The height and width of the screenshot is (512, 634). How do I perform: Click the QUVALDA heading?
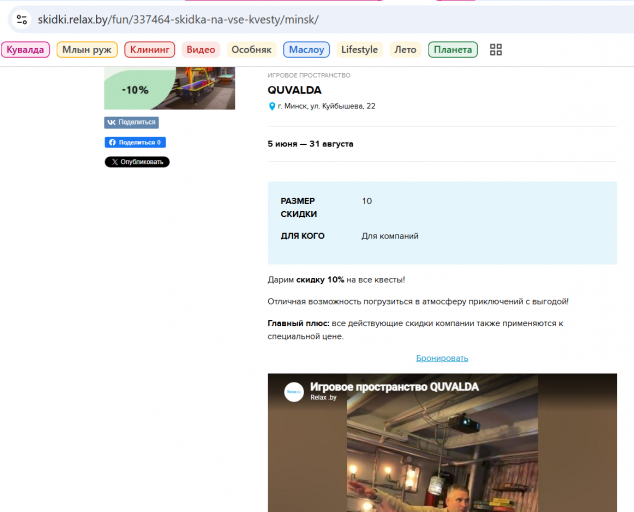click(294, 90)
